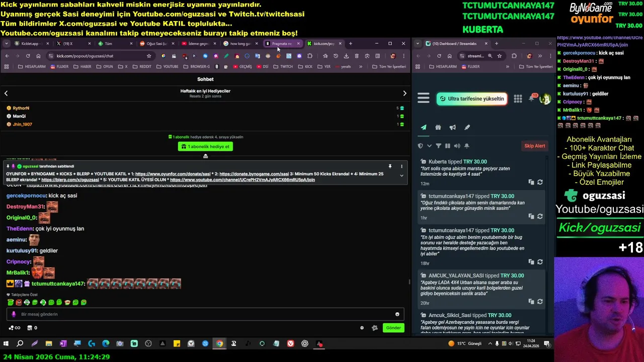Viewport: 644px width, 362px height.
Task: Open a new tab in Kick window
Action: coord(351,44)
